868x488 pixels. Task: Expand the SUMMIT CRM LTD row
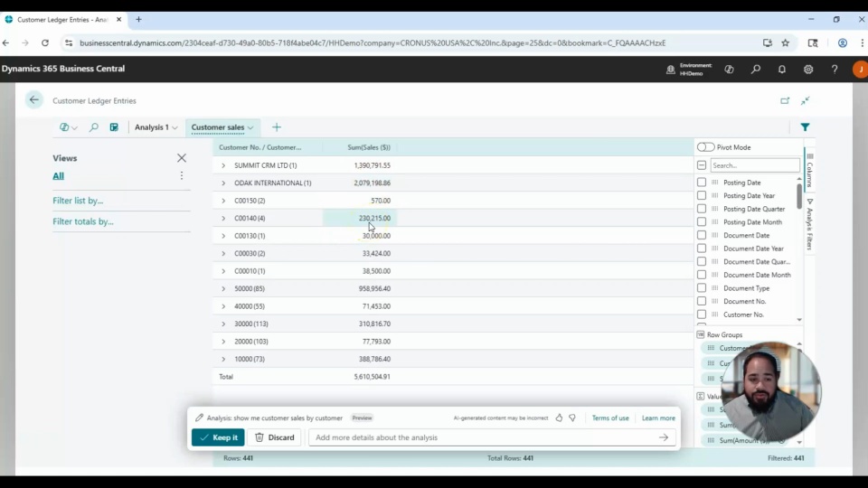coord(223,165)
